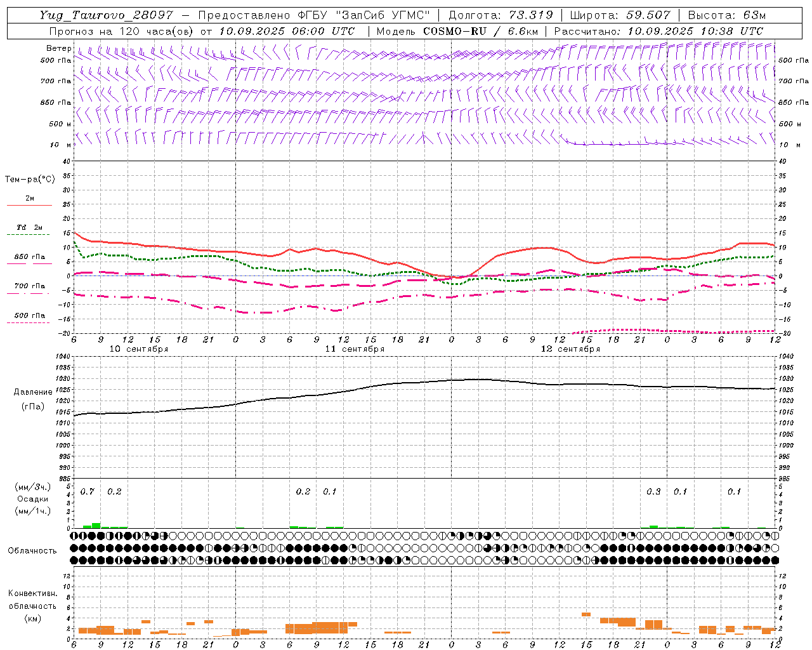Select the (км) unit label for convective cloud
Image resolution: width=812 pixels, height=650 pixels.
[33, 618]
